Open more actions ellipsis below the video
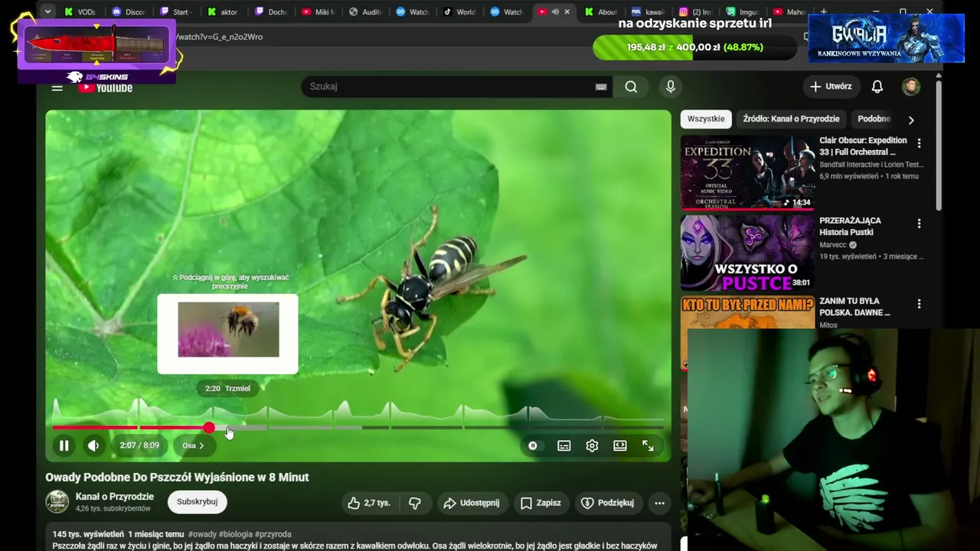 [x=659, y=503]
